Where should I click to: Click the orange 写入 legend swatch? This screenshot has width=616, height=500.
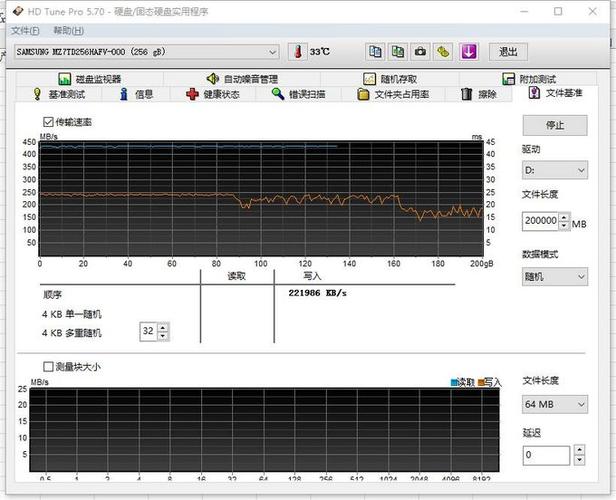tap(481, 382)
